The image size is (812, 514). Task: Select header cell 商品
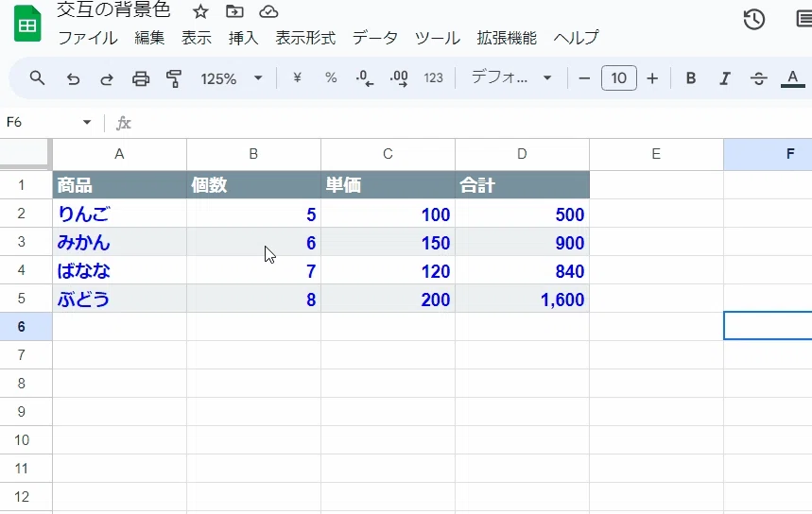click(120, 185)
